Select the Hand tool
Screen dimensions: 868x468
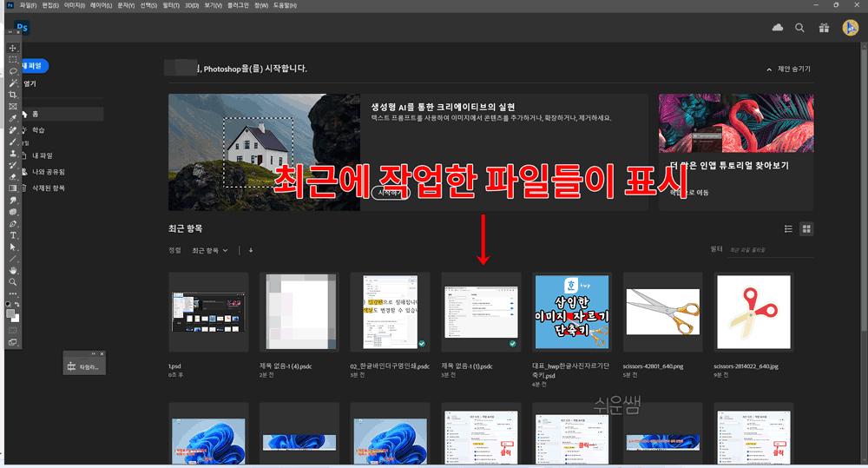[x=13, y=270]
